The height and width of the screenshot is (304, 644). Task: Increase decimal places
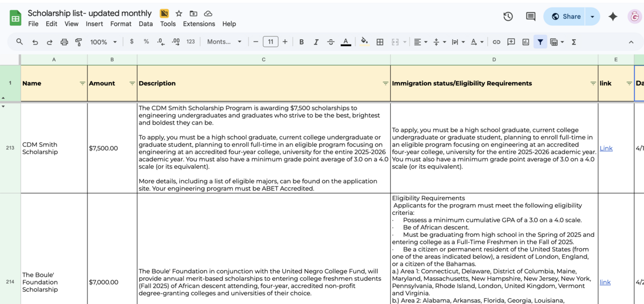(x=175, y=42)
